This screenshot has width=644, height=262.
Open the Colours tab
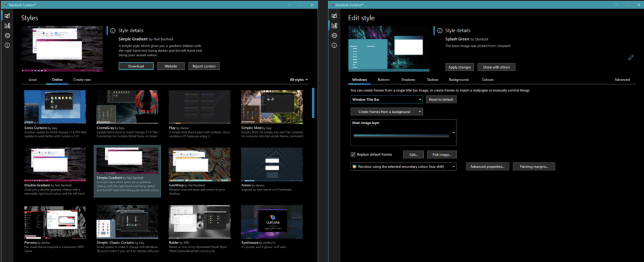pyautogui.click(x=487, y=79)
